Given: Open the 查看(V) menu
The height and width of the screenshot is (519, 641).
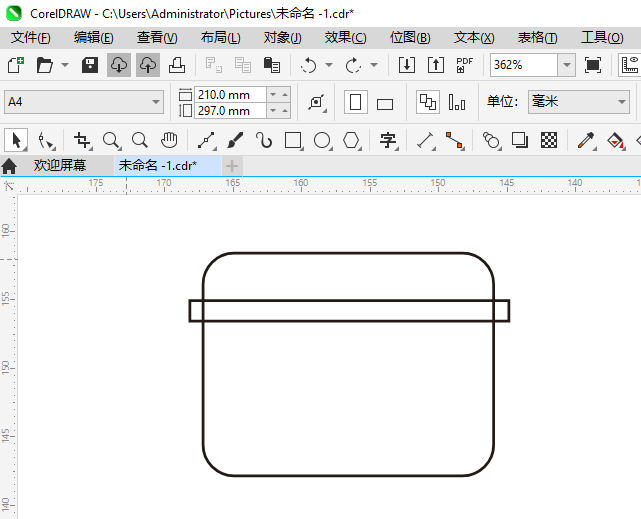Looking at the screenshot, I should click(157, 38).
